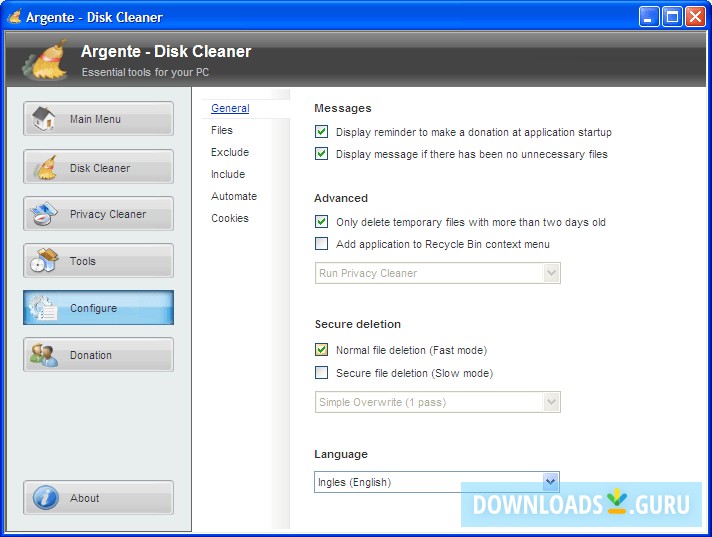Click the Secure deletion heading
This screenshot has height=537, width=712.
(358, 324)
